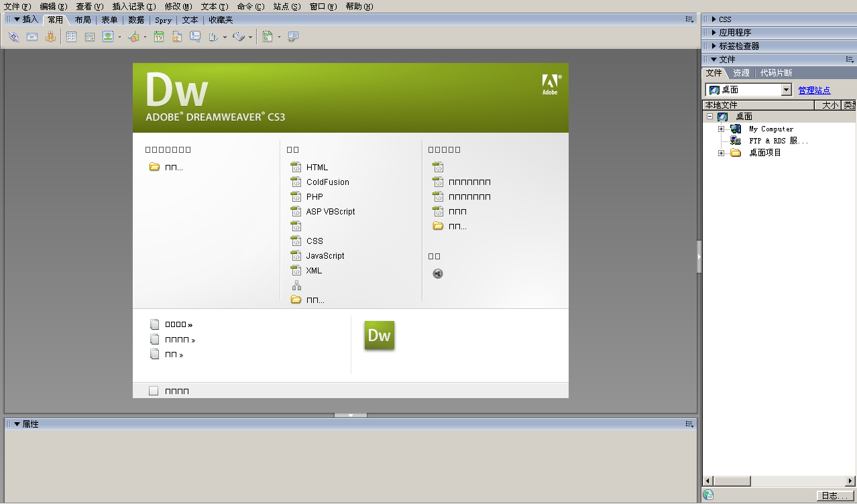Open the Media icon dropdown arrow
Screen dimensions: 857x504
[145, 37]
